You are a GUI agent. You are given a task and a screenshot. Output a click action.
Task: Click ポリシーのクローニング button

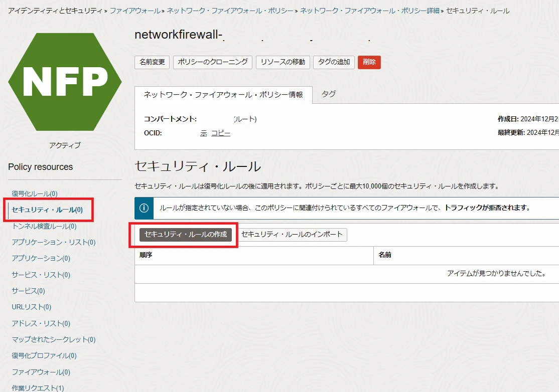(x=212, y=62)
